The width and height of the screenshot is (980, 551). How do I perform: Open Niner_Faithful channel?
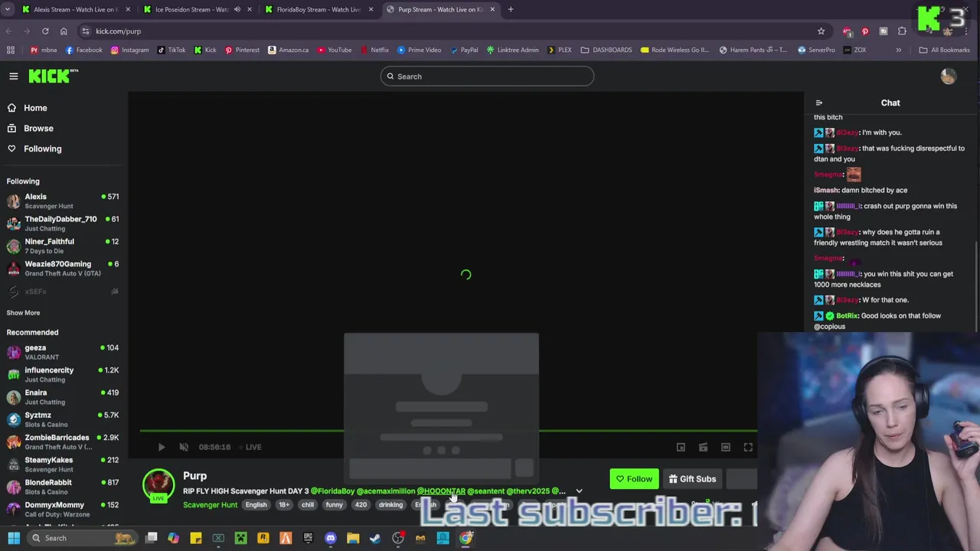(x=64, y=246)
